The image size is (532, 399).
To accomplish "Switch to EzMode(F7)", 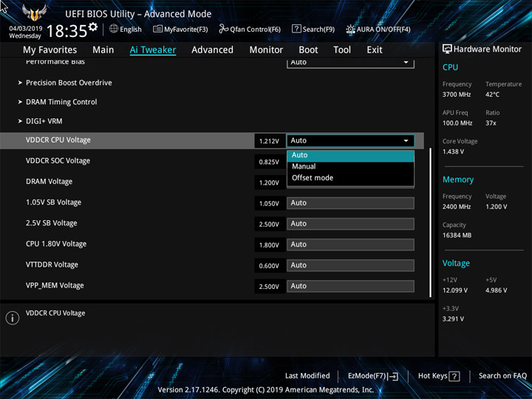I will [373, 376].
